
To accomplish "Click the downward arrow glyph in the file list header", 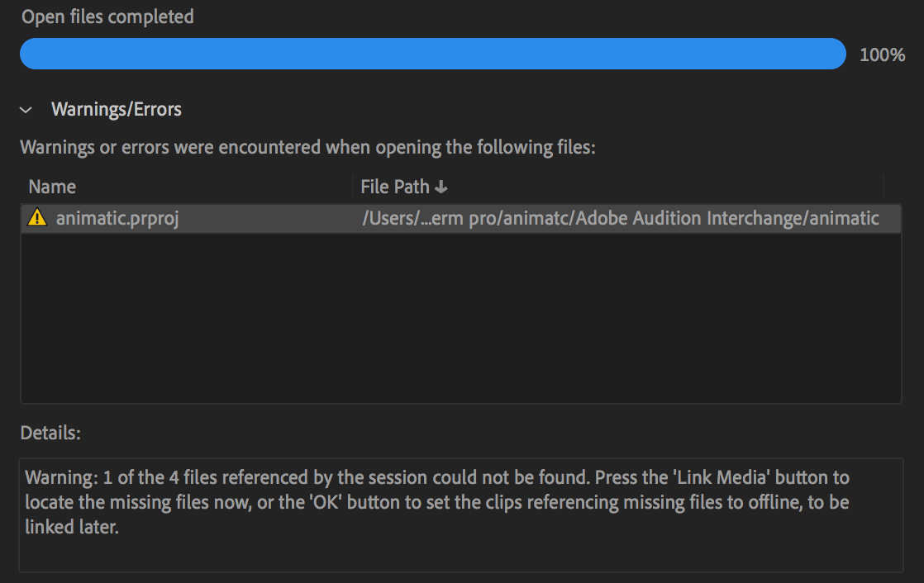I will pyautogui.click(x=442, y=187).
